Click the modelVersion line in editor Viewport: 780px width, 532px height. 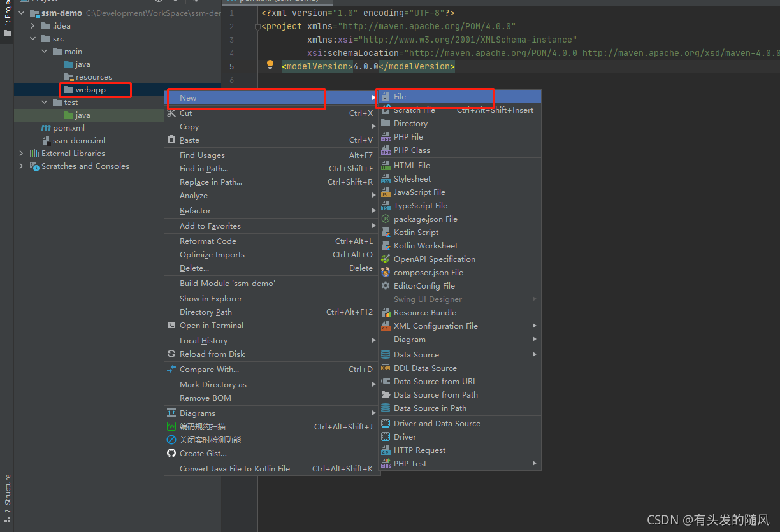[368, 66]
